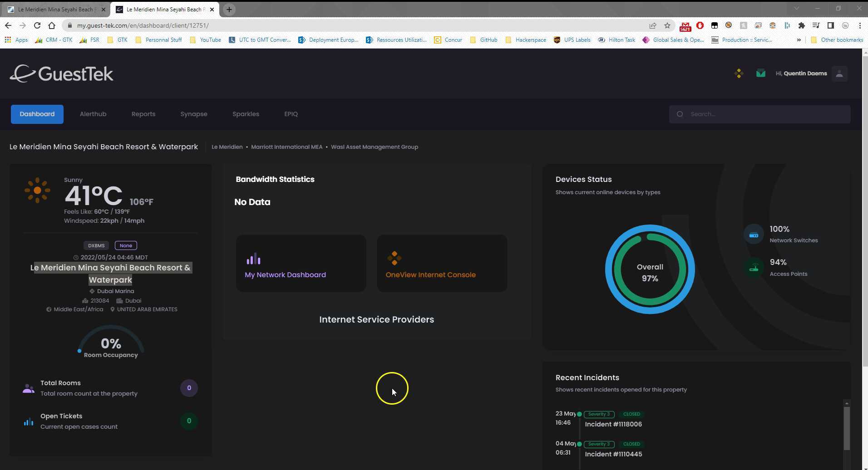This screenshot has width=868, height=470.
Task: Click inside the Search field
Action: point(759,114)
